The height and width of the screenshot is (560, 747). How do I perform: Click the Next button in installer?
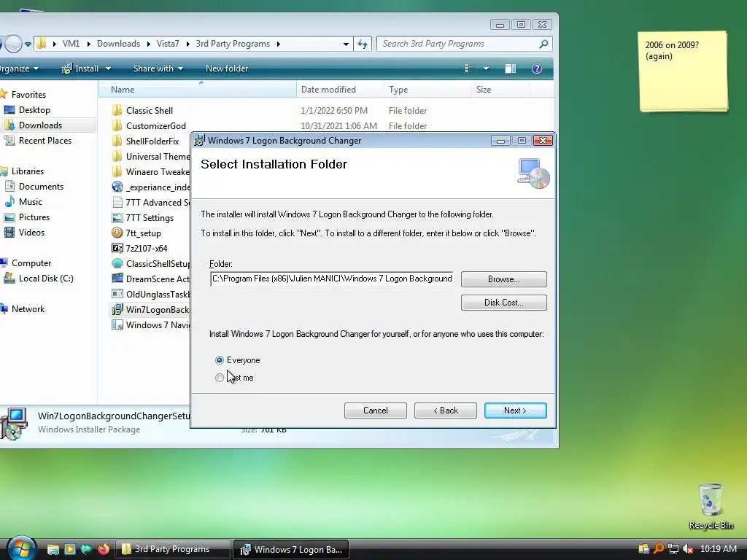tap(515, 411)
